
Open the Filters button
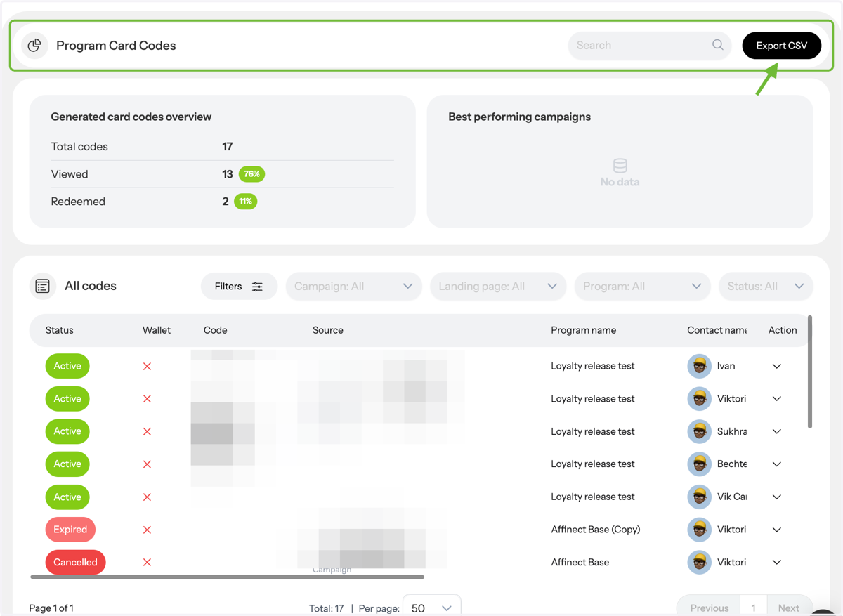(x=239, y=287)
